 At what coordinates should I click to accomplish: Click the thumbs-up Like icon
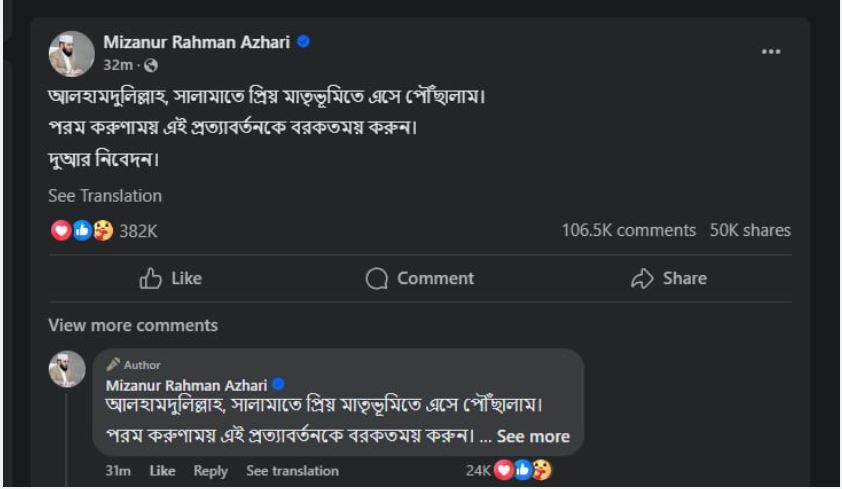tap(152, 278)
